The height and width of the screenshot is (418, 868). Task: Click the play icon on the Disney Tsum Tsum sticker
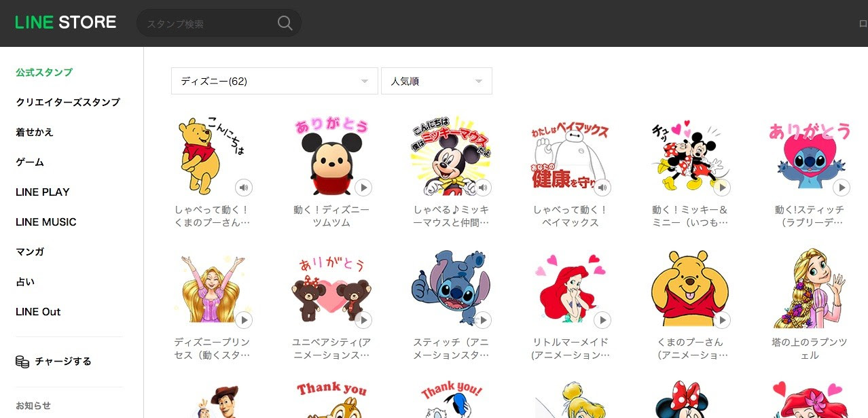[x=363, y=187]
